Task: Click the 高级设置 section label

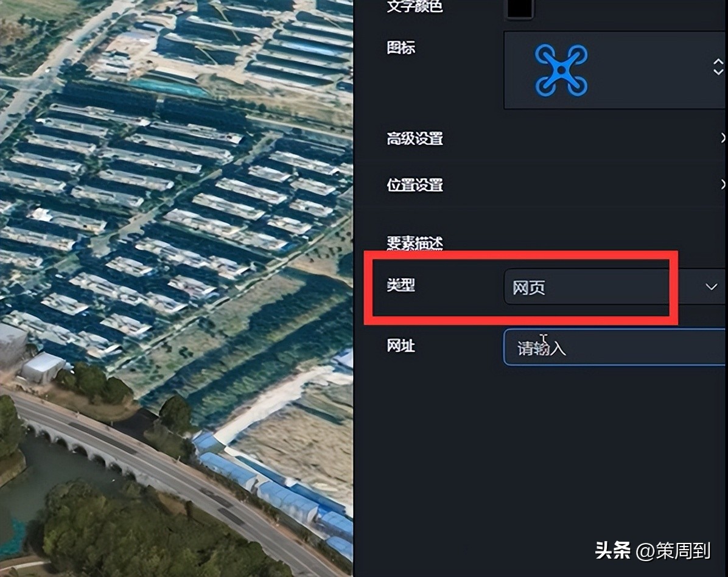Action: [415, 138]
